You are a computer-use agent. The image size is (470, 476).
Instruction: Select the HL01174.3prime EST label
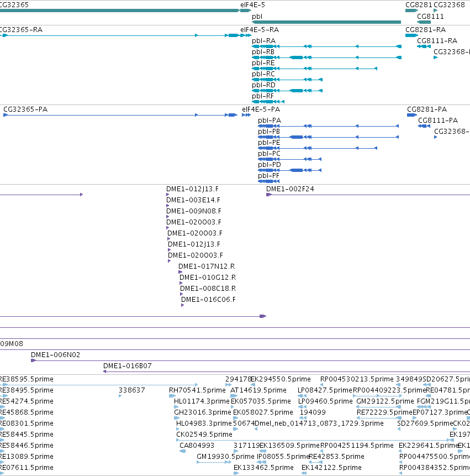pyautogui.click(x=202, y=401)
